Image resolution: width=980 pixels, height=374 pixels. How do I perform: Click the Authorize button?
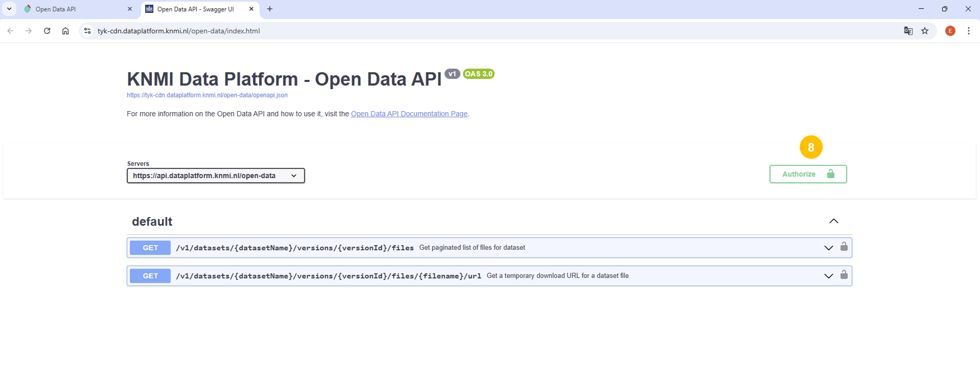[807, 174]
